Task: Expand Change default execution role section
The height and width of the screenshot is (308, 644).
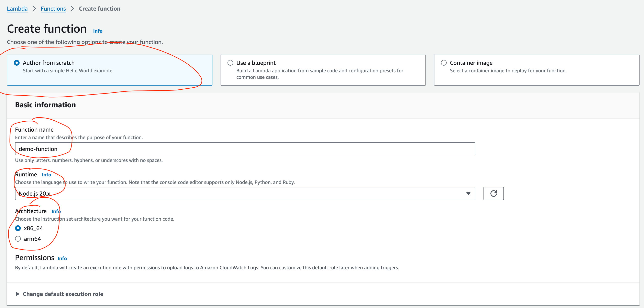Action: pyautogui.click(x=63, y=294)
